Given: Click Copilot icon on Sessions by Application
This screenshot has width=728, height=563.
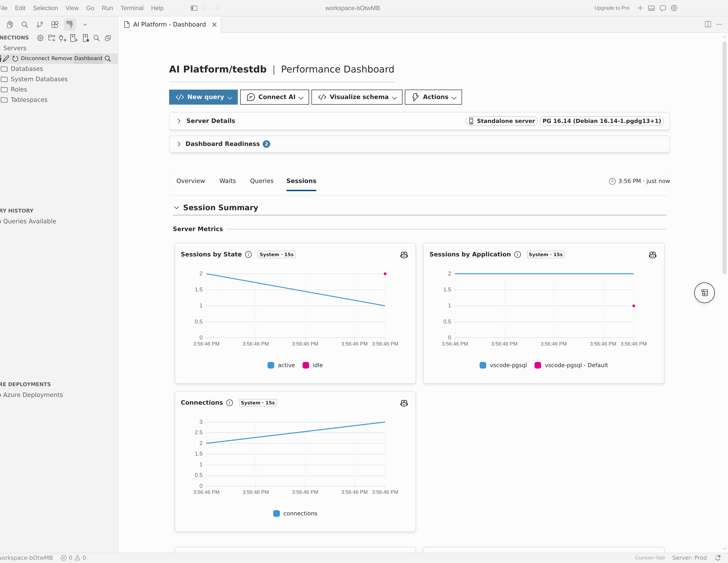Looking at the screenshot, I should click(653, 255).
